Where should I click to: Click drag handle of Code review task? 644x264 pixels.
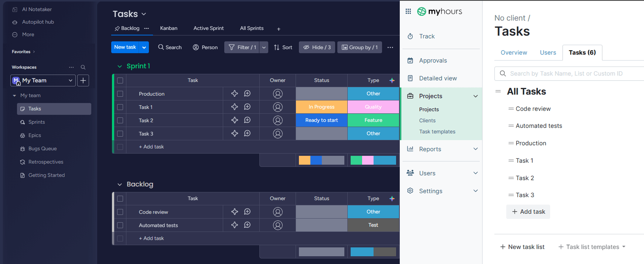(511, 109)
